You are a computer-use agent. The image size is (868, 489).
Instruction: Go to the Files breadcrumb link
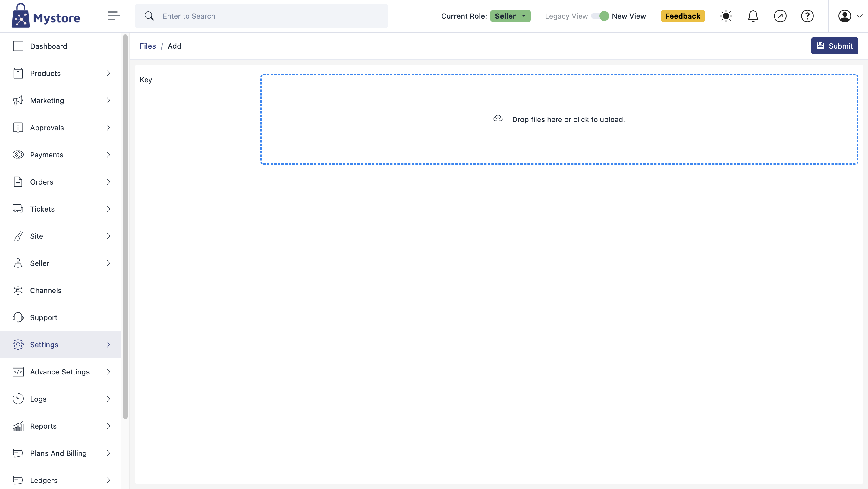[x=148, y=46]
